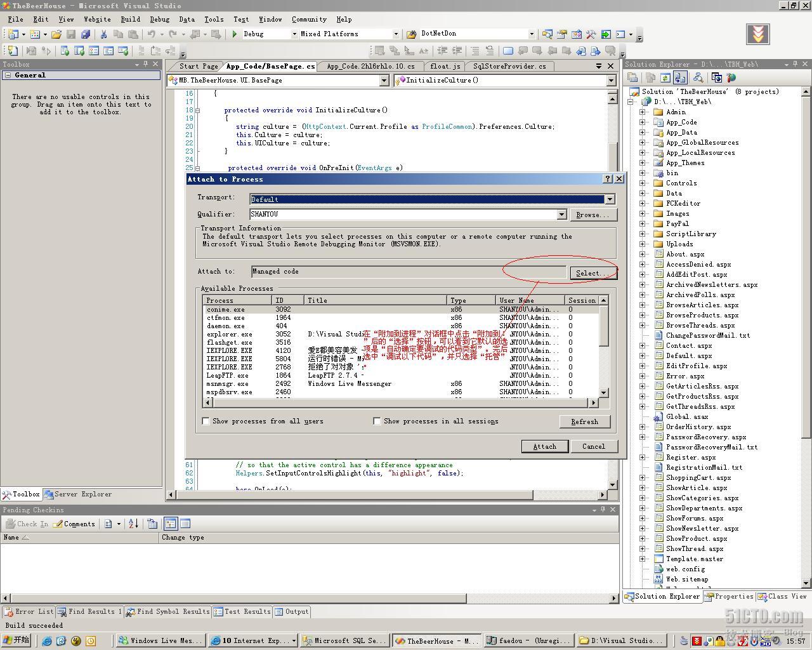Click the Process column header
This screenshot has width=812, height=650.
pos(238,300)
